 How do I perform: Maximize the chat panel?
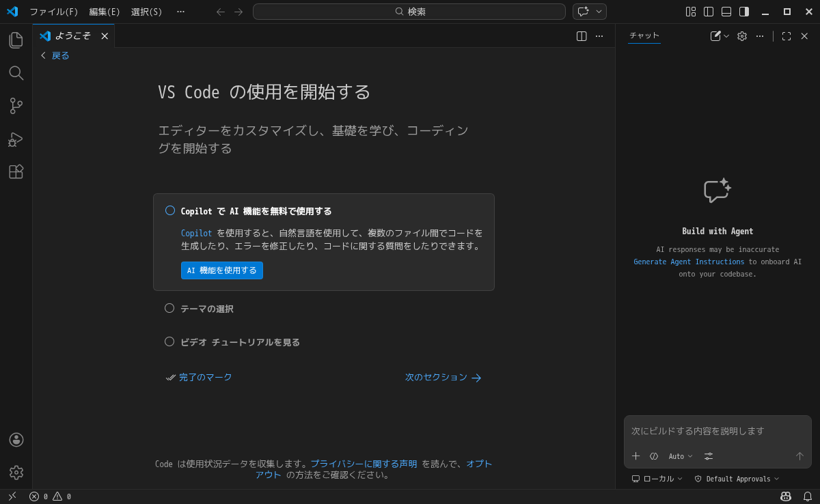[x=787, y=36]
